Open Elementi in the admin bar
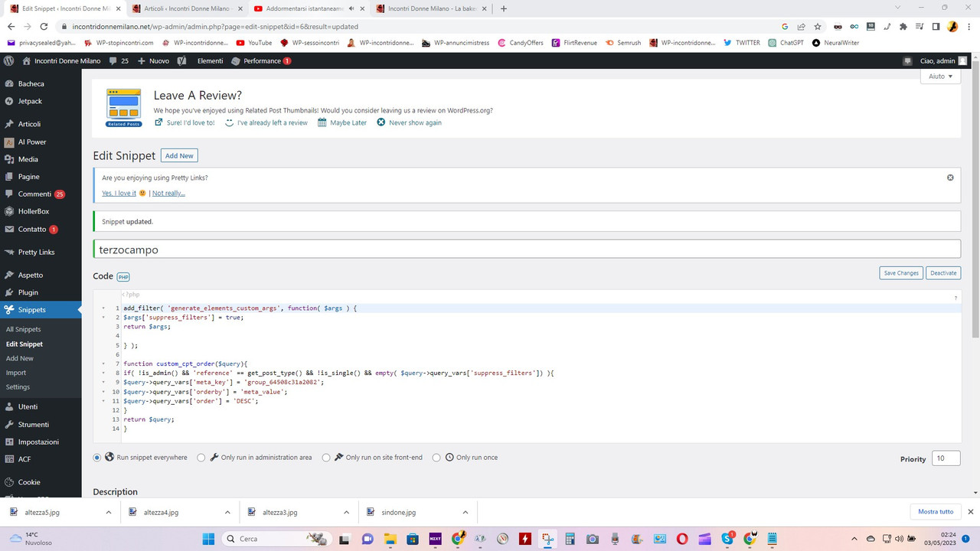The height and width of the screenshot is (551, 980). 210,60
